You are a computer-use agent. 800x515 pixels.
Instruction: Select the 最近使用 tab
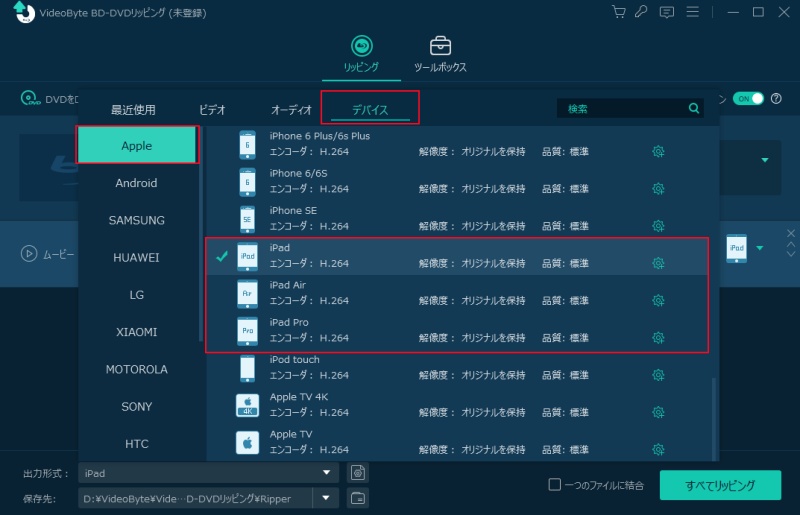[x=133, y=110]
